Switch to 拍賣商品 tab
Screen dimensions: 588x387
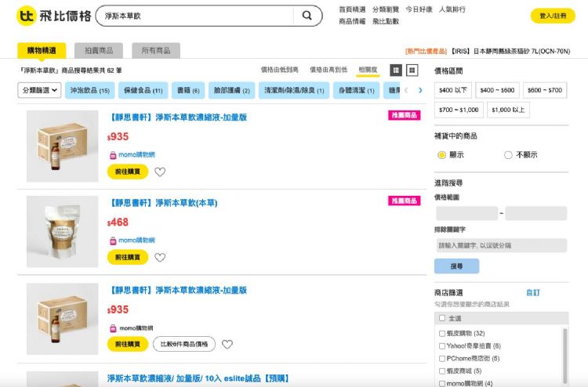point(99,51)
